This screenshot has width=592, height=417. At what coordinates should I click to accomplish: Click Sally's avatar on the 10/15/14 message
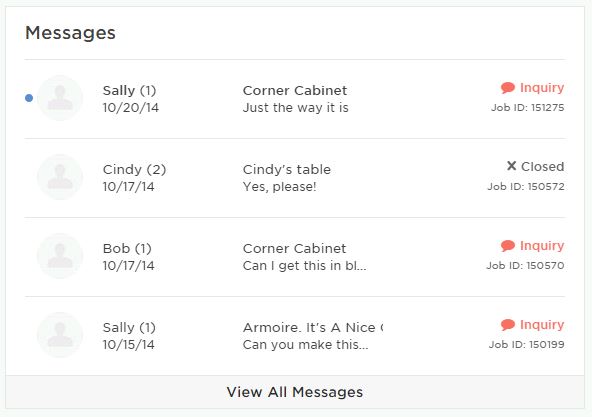tap(60, 335)
